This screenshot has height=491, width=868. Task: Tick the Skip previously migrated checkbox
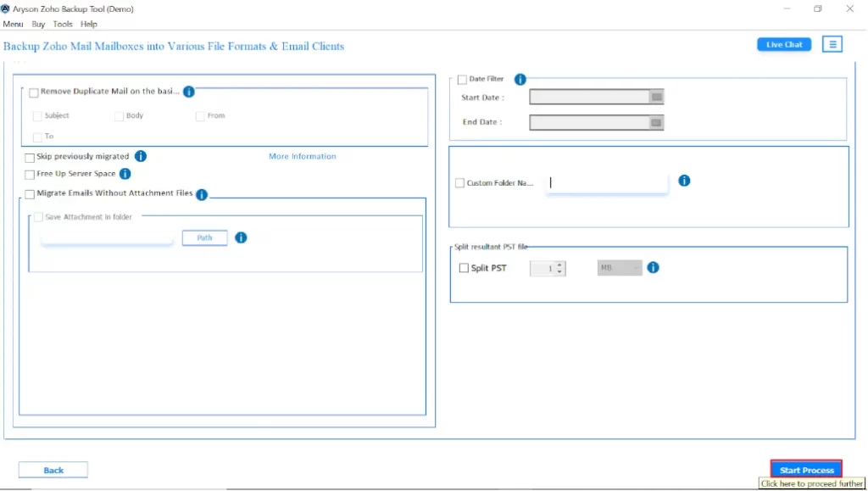coord(30,158)
